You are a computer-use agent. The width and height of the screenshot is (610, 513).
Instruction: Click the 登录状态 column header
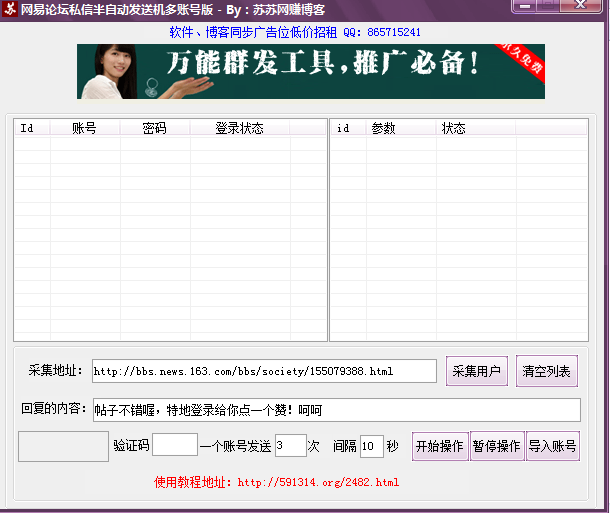point(240,128)
